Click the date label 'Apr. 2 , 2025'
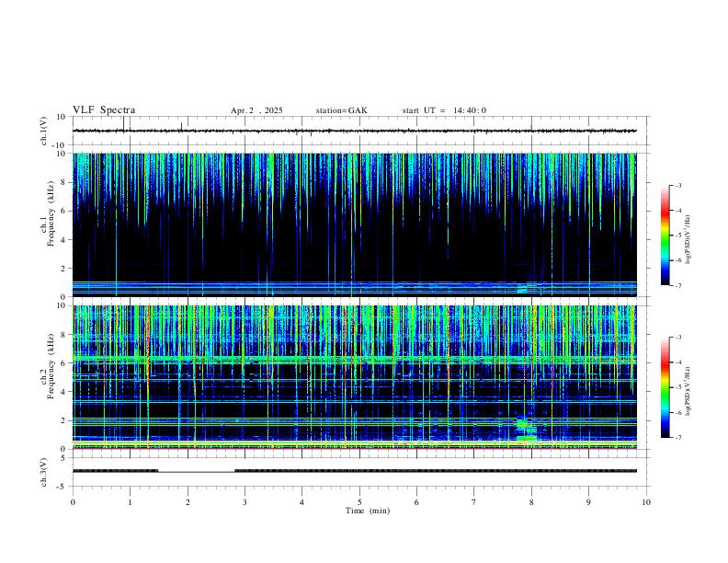Viewport: 728px width, 563px height. 256,110
